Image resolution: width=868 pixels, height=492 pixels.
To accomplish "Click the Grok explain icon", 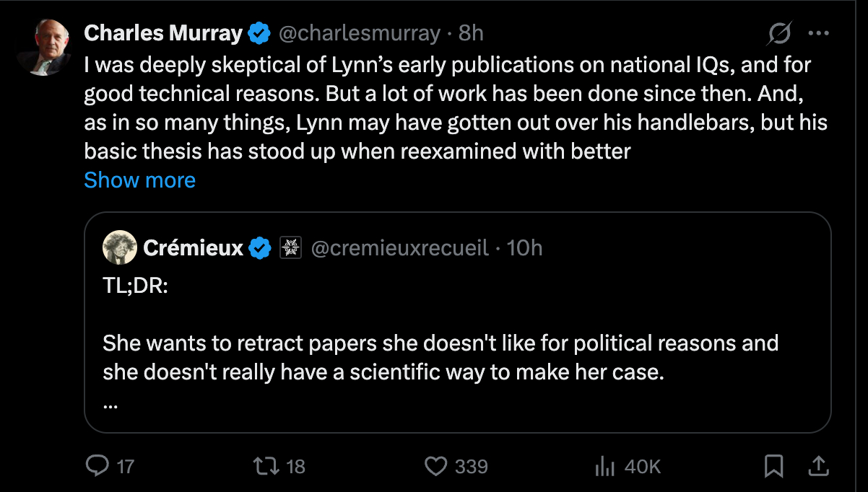I will point(780,33).
